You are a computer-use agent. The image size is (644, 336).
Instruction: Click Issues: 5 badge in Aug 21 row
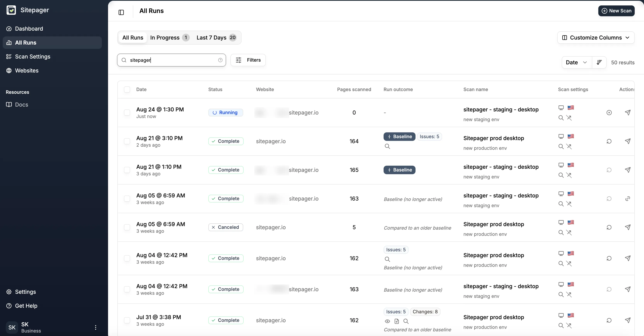click(429, 137)
